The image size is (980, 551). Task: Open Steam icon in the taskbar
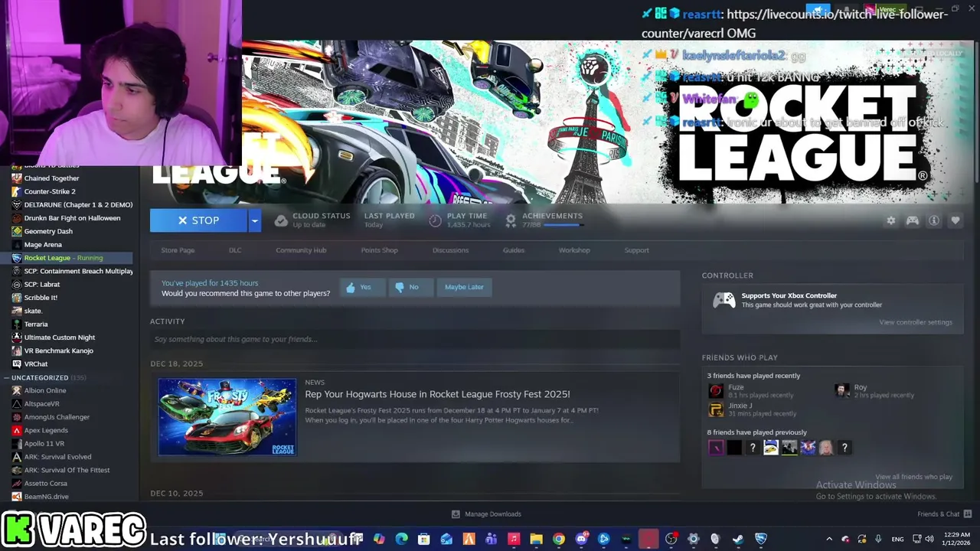pyautogui.click(x=737, y=539)
